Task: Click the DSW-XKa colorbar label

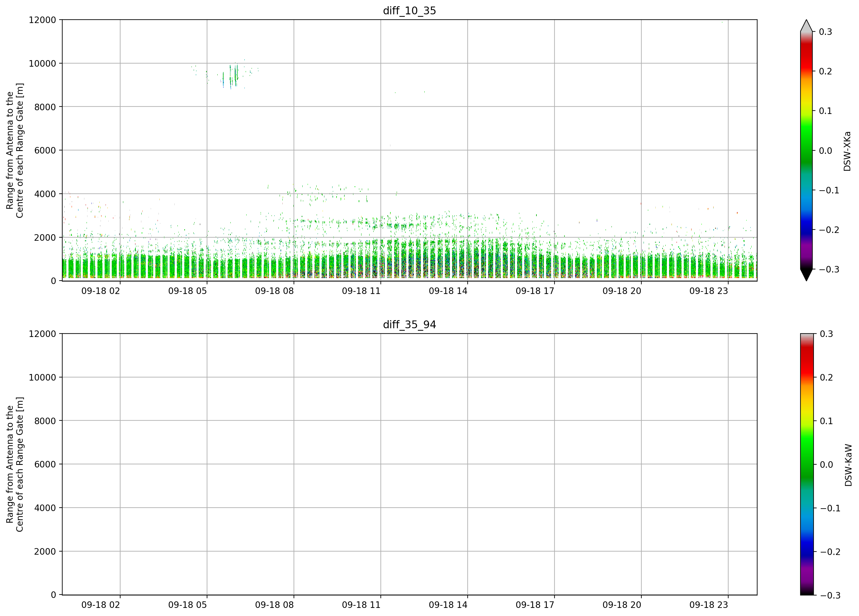Action: (x=847, y=151)
